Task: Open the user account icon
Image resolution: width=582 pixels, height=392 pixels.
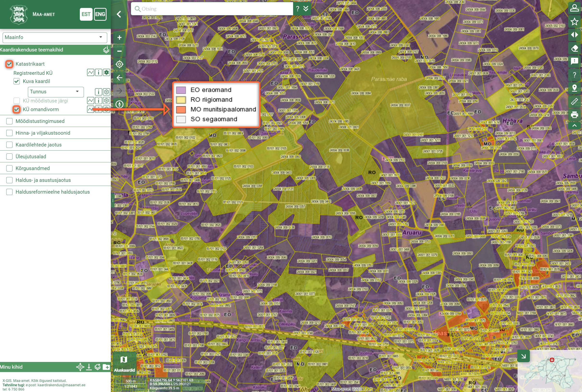Action: tap(574, 8)
